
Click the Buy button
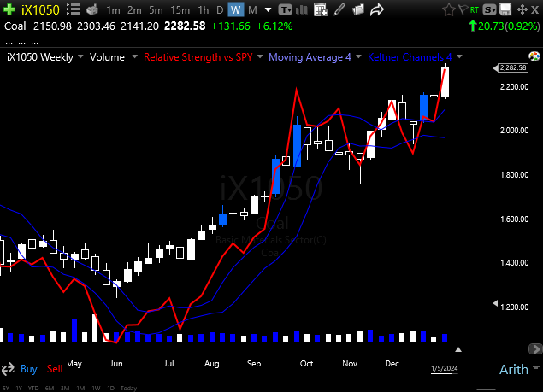coord(28,369)
